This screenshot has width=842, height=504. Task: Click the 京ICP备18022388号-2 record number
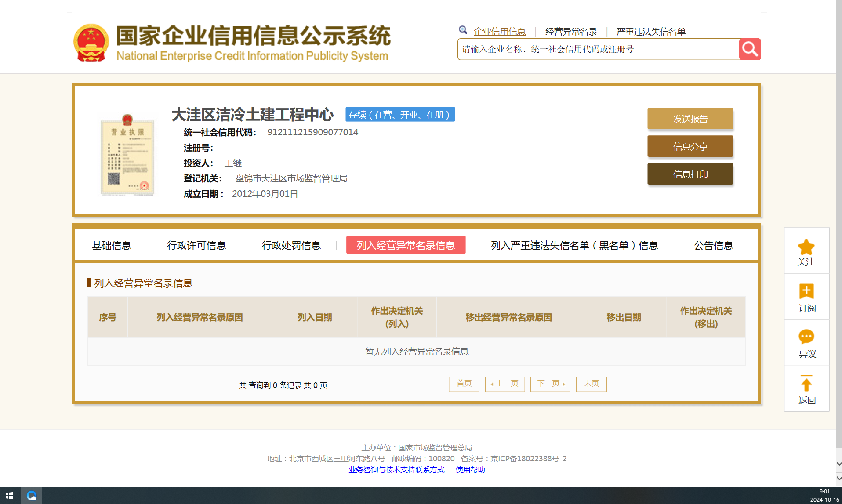tap(528, 459)
